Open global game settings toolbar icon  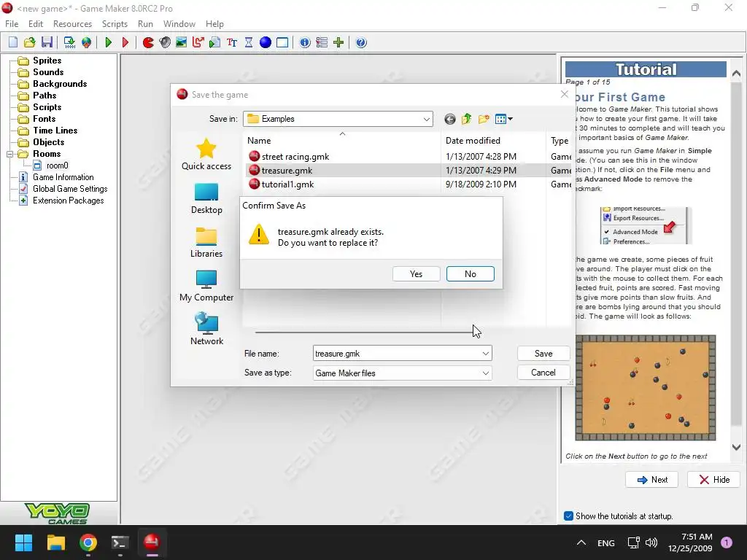click(322, 42)
